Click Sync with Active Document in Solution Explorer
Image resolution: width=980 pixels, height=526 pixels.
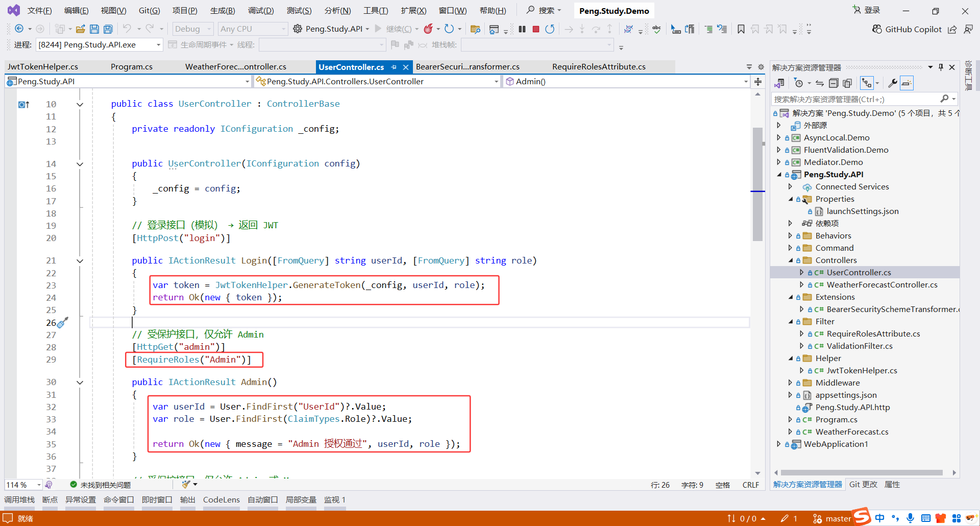point(820,83)
